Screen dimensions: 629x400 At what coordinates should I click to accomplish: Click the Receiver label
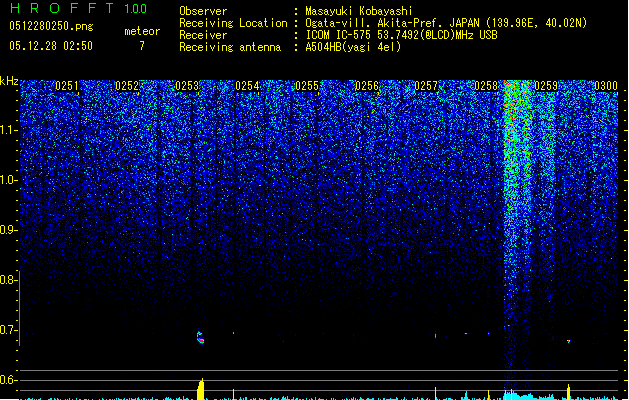203,35
